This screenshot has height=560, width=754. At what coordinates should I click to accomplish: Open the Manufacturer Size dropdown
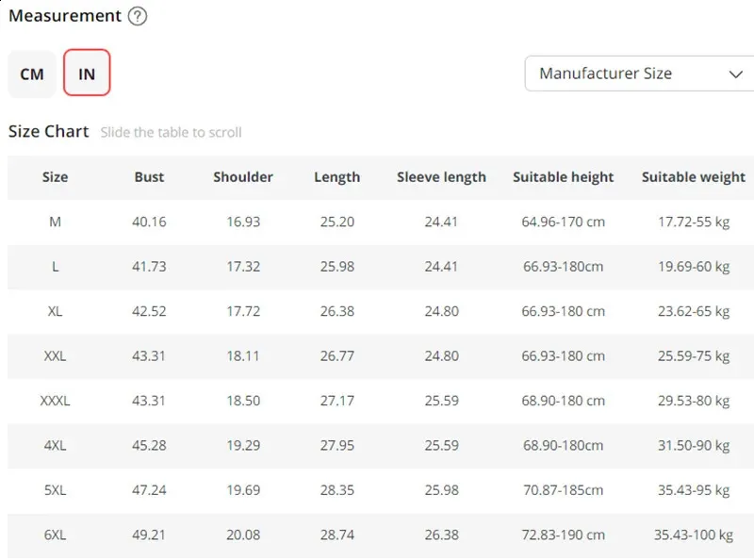coord(639,74)
